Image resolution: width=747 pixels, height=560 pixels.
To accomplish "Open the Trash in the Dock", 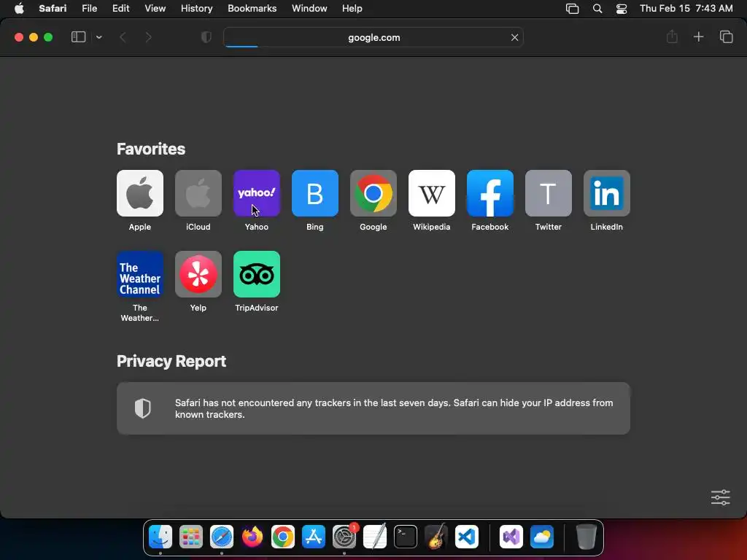I will [x=586, y=537].
